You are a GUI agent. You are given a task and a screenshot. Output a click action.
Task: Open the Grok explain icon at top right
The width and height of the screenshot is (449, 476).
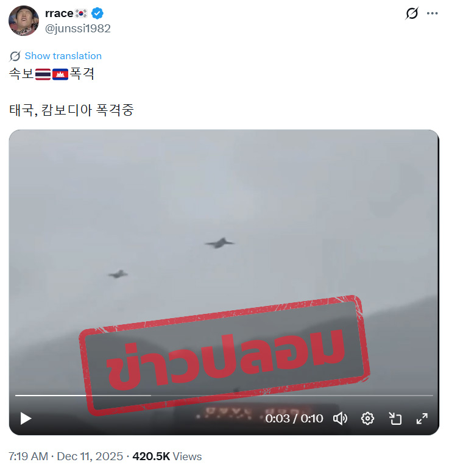[x=411, y=13]
